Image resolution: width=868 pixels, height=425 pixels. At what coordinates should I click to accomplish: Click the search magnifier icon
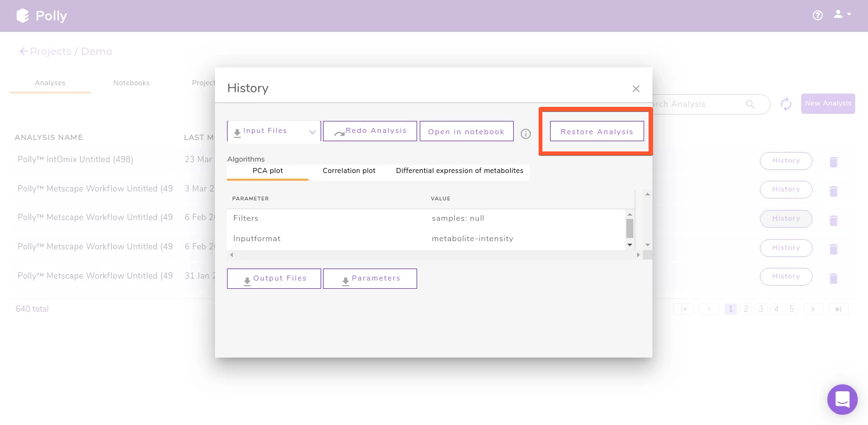[x=750, y=104]
